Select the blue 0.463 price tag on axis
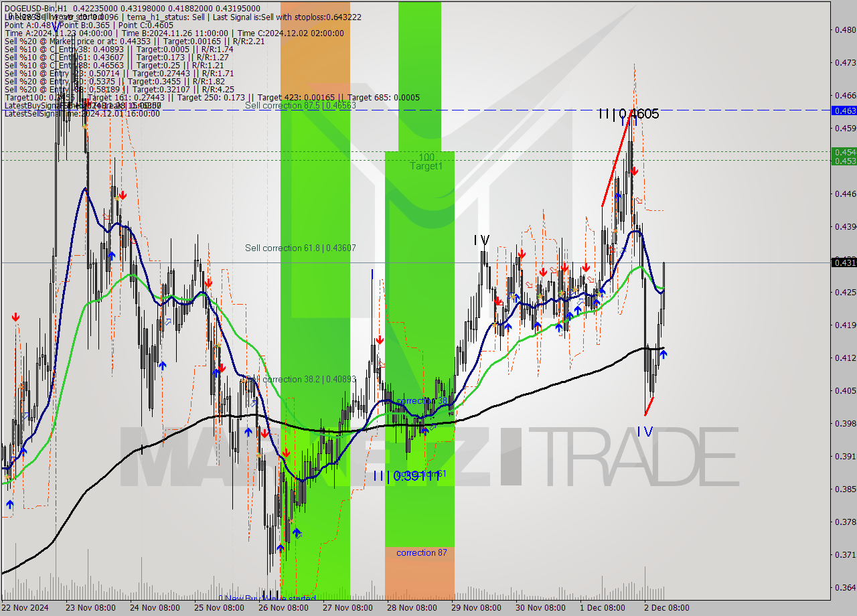 coord(844,110)
